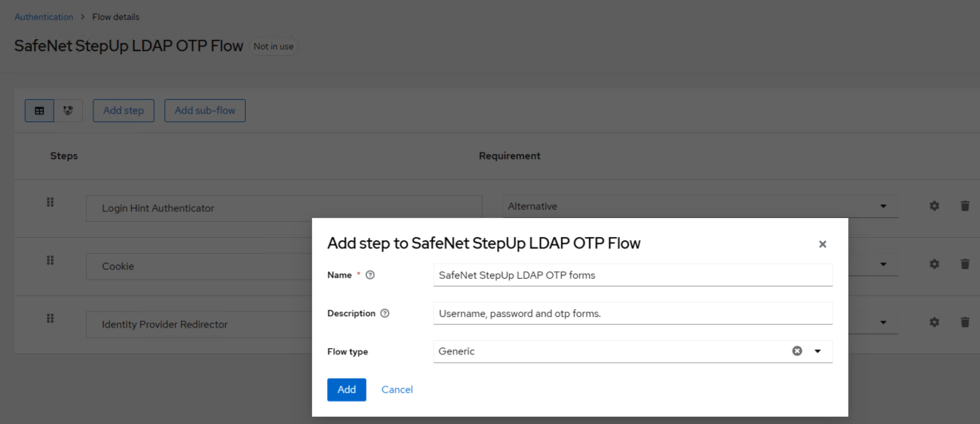
Task: Delete the Cookie step
Action: [x=964, y=264]
